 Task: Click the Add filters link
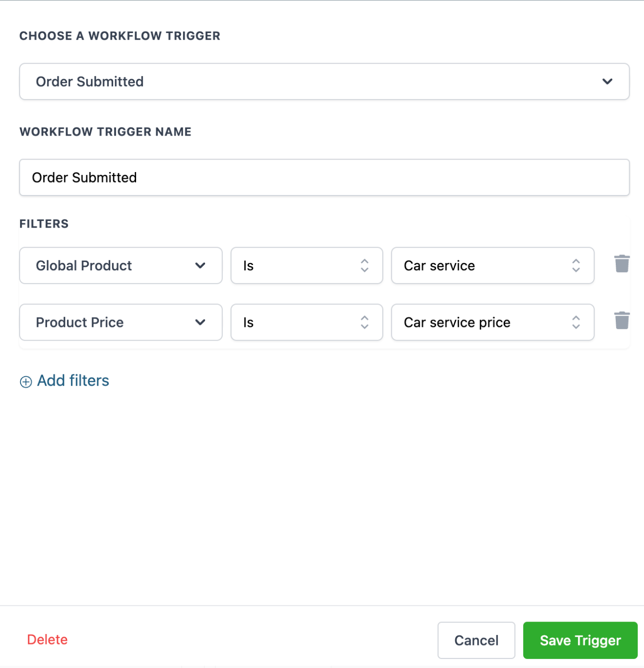pos(73,380)
